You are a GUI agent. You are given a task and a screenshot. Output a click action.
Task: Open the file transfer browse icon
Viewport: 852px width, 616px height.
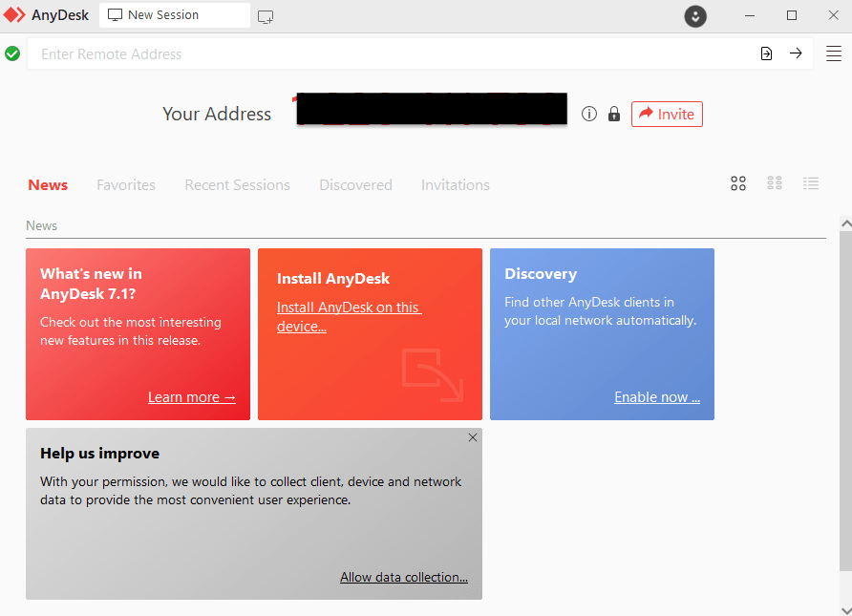pyautogui.click(x=766, y=53)
